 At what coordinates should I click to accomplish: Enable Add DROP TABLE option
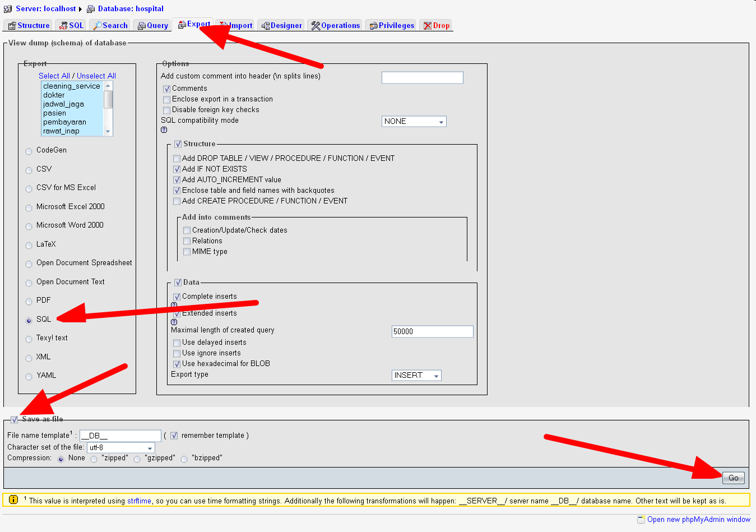(177, 159)
